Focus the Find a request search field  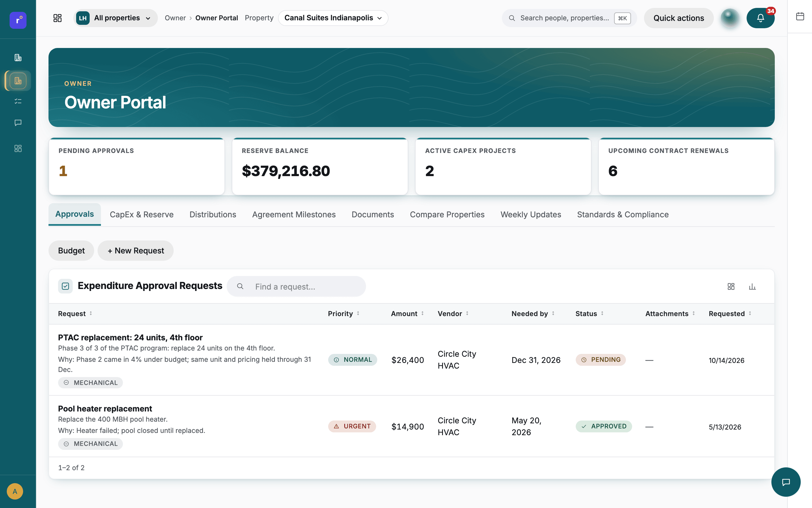pos(296,286)
